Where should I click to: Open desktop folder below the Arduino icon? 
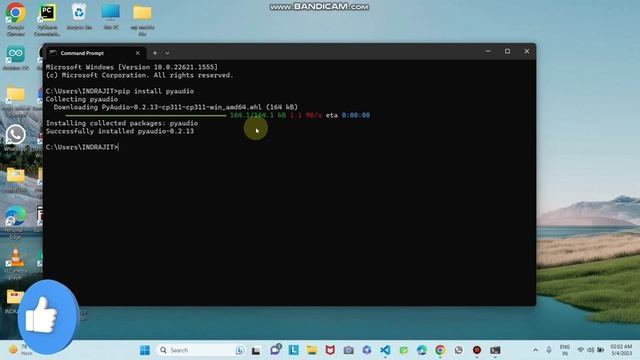16,102
